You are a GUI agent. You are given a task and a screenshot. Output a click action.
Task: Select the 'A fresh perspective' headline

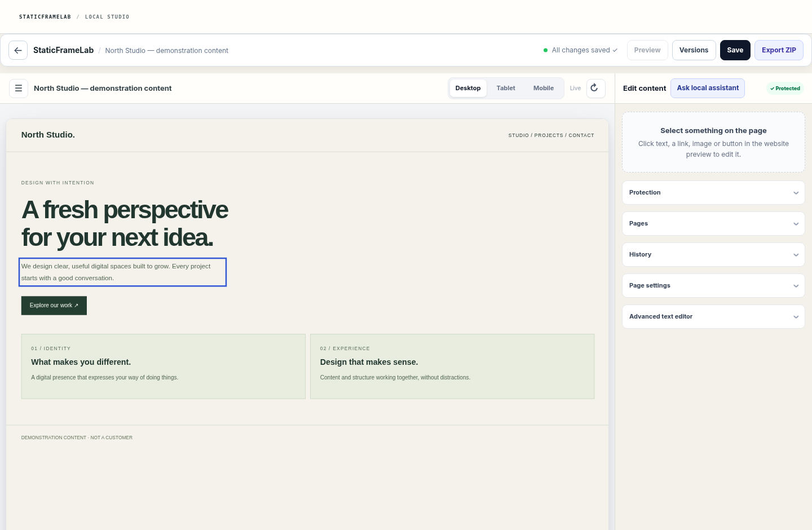(125, 224)
